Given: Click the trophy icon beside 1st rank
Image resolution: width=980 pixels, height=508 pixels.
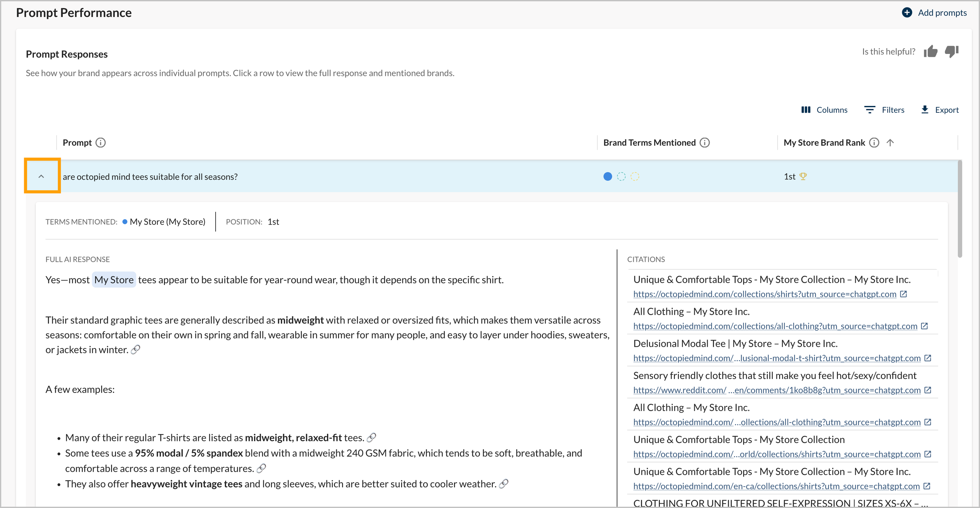Looking at the screenshot, I should point(803,177).
